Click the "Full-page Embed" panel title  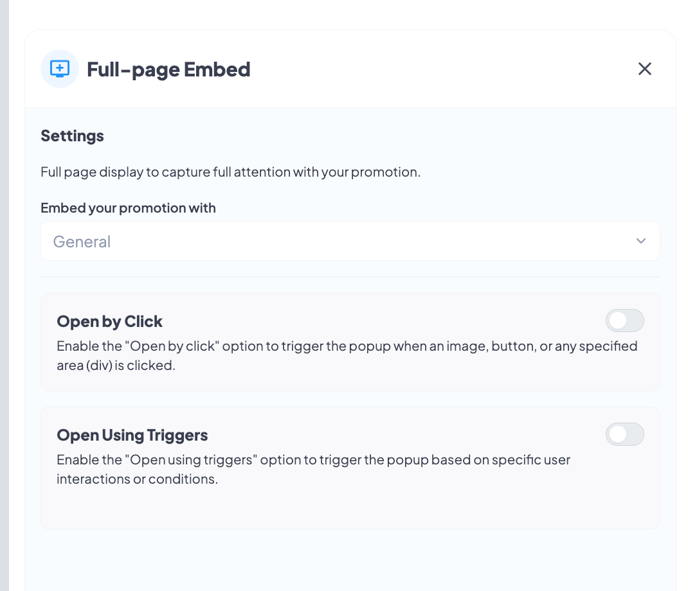pos(168,69)
